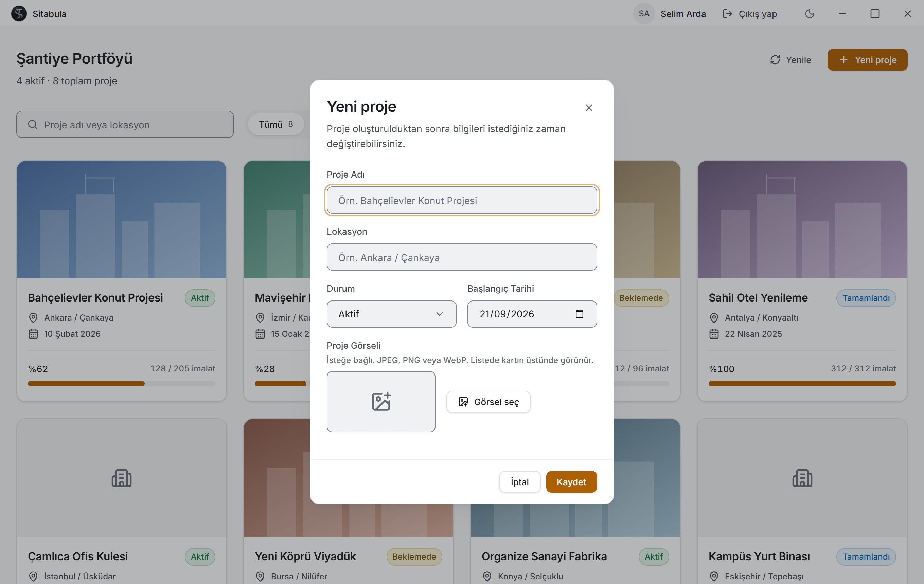Focus the project search field
This screenshot has width=924, height=584.
pyautogui.click(x=125, y=125)
